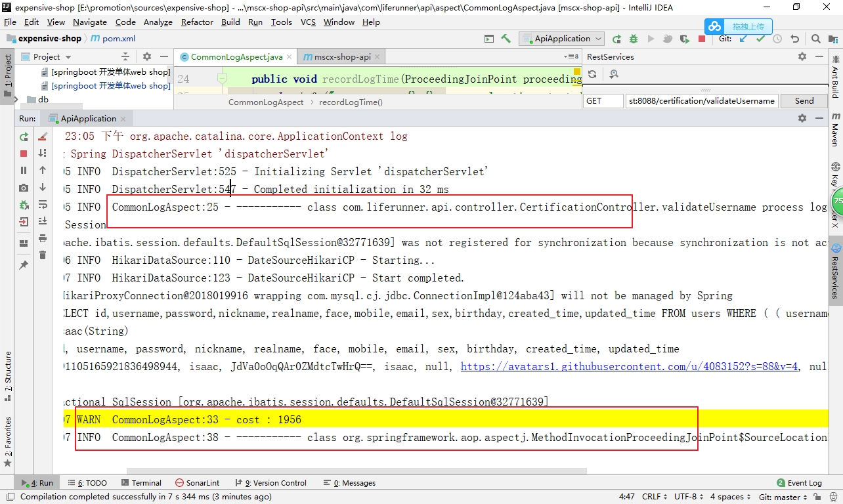Focus the validateUsername URL field
843x504 pixels.
[x=702, y=101]
